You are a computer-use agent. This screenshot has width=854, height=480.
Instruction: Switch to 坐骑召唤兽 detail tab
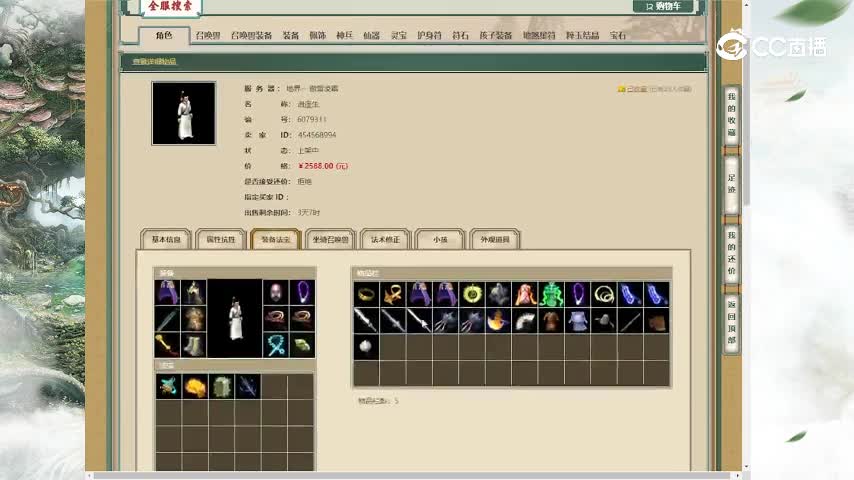click(331, 239)
